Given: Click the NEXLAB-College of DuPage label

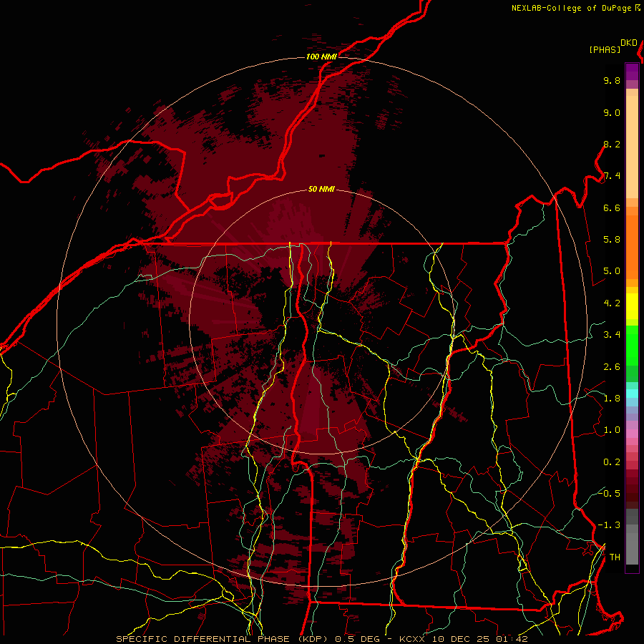Looking at the screenshot, I should (x=571, y=8).
